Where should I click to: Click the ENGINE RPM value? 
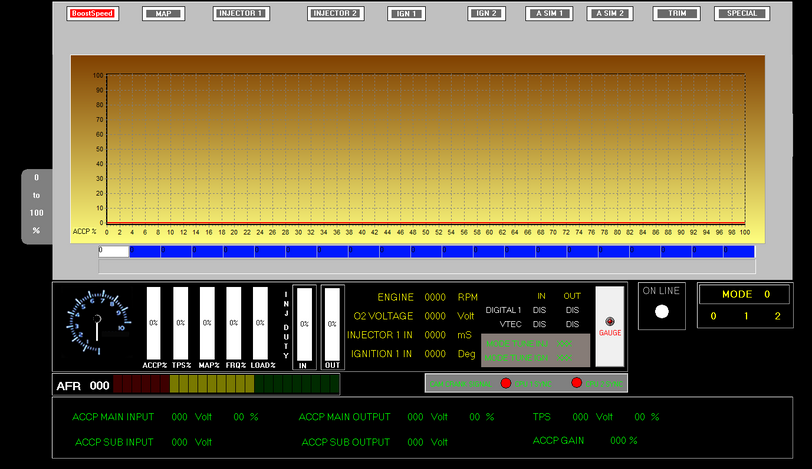coord(435,297)
